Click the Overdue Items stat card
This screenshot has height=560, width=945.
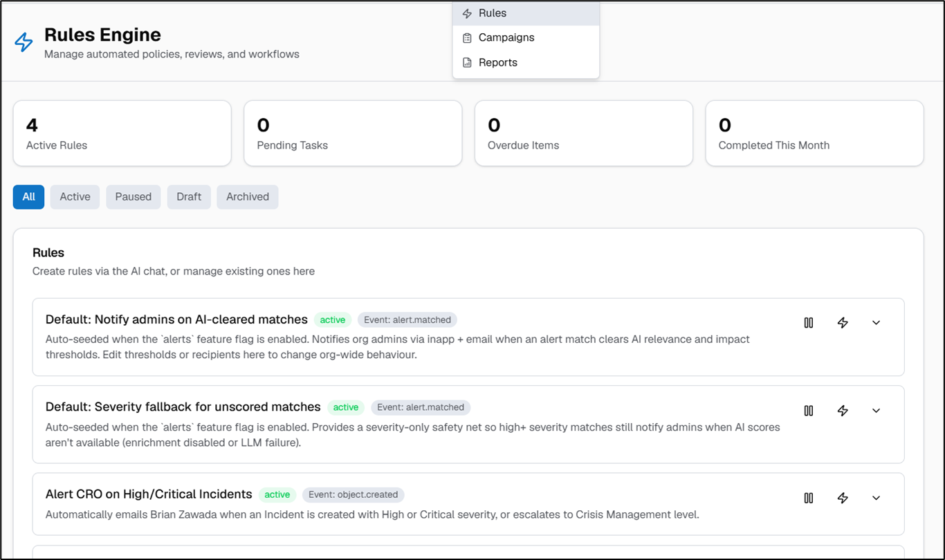[583, 133]
